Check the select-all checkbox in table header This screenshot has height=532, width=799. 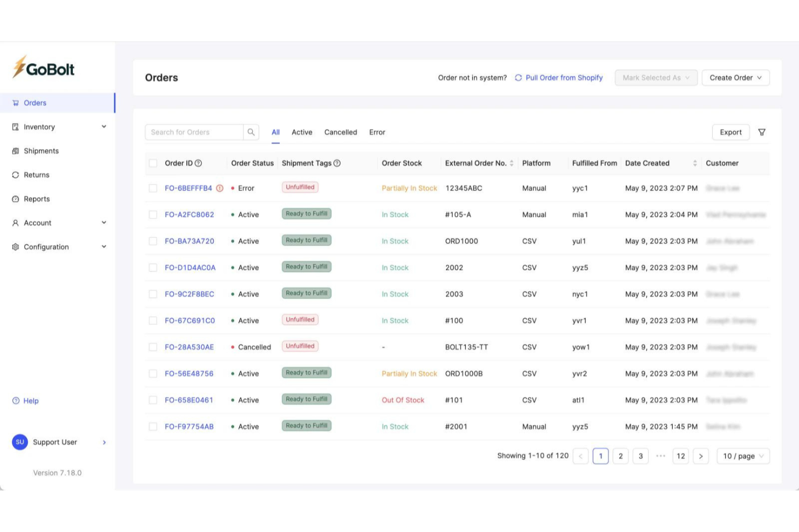pyautogui.click(x=153, y=162)
